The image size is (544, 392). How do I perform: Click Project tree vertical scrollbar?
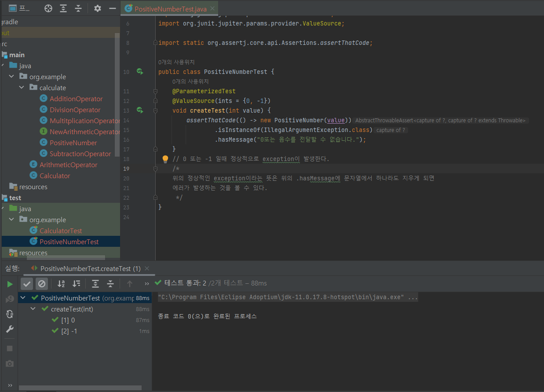pyautogui.click(x=117, y=95)
